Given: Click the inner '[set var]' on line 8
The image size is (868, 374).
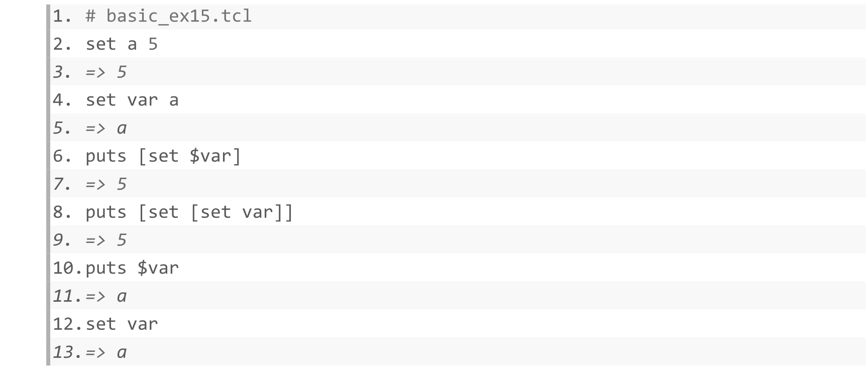Looking at the screenshot, I should tap(237, 212).
